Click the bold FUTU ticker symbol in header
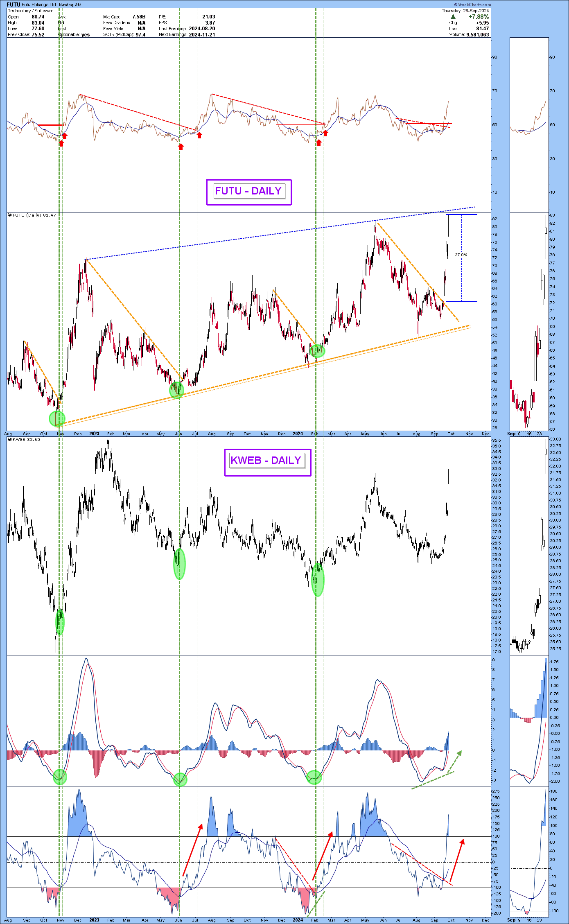This screenshot has height=924, width=569. pyautogui.click(x=14, y=5)
